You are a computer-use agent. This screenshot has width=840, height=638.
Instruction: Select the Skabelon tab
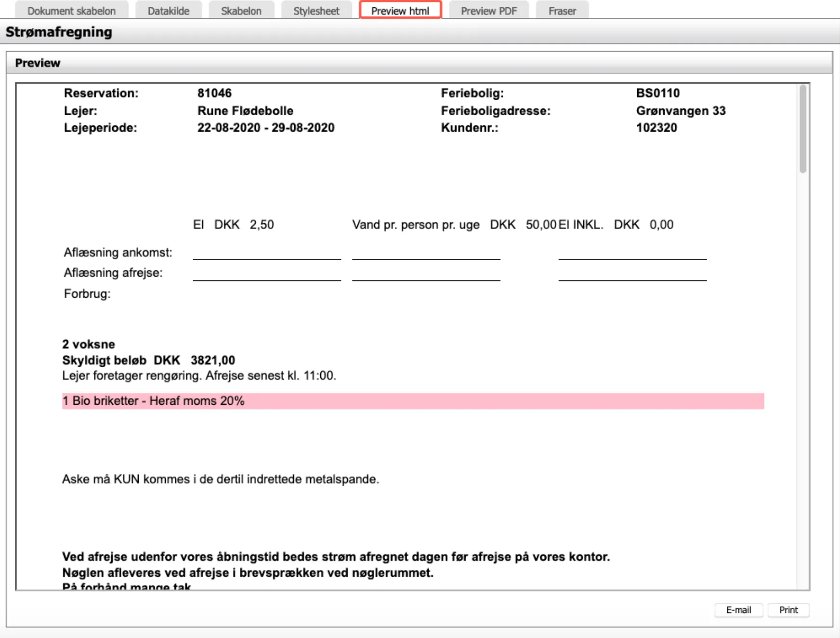(x=241, y=11)
